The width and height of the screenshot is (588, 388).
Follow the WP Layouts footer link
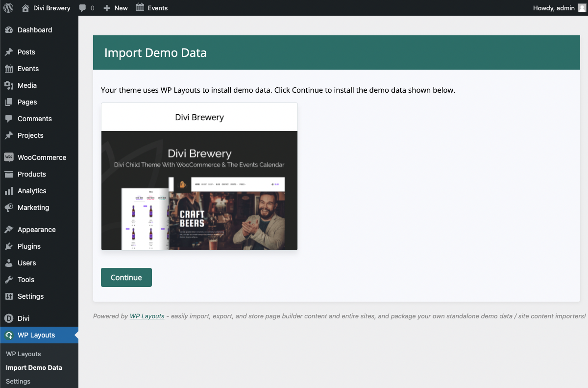[x=147, y=316]
